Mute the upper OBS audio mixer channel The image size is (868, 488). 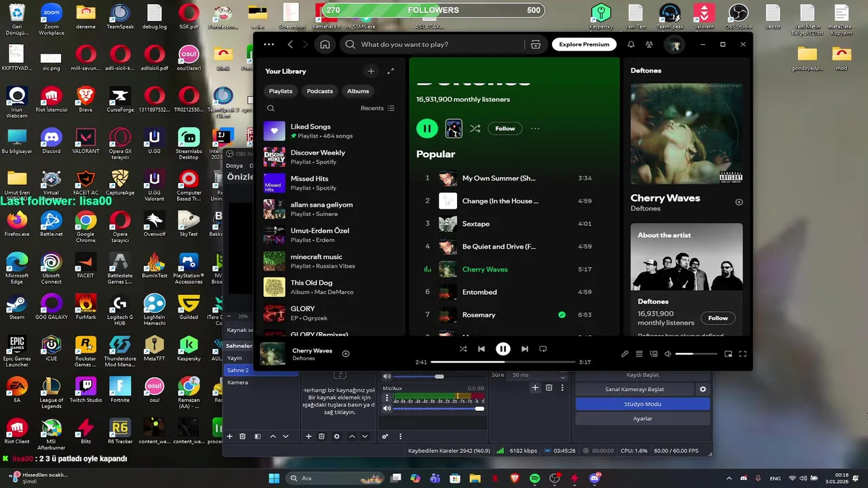(x=387, y=376)
